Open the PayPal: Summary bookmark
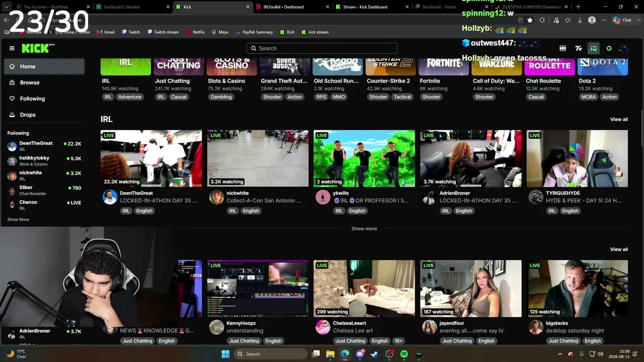The width and height of the screenshot is (644, 362). click(x=254, y=32)
